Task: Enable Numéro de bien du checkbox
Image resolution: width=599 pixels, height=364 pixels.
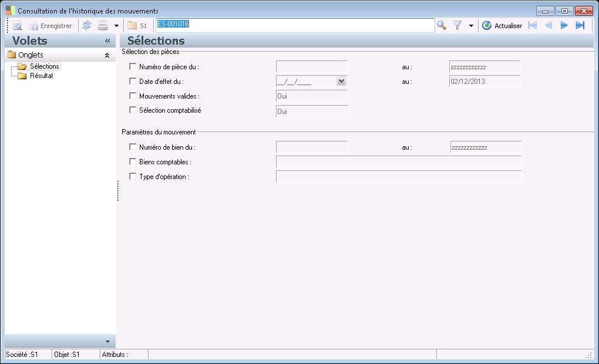Action: coord(133,147)
